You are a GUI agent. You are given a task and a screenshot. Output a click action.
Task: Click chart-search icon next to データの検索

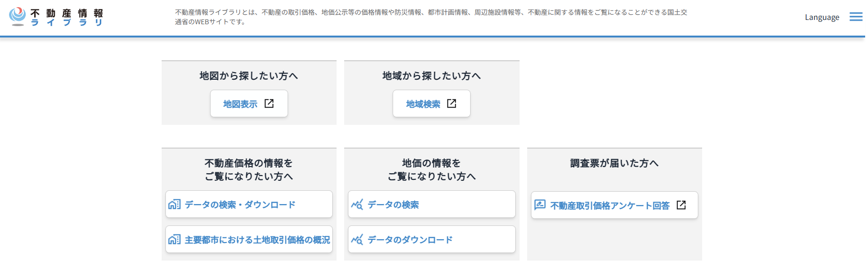[357, 205]
